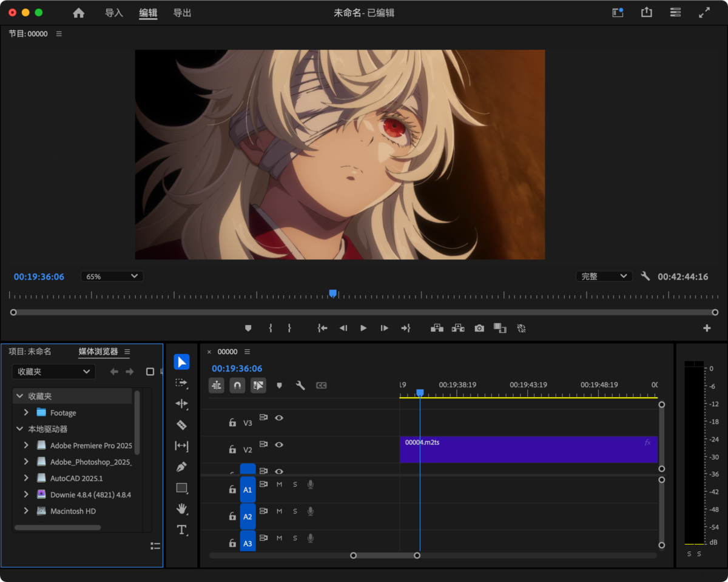728x582 pixels.
Task: Click the Home icon in top bar
Action: (79, 13)
